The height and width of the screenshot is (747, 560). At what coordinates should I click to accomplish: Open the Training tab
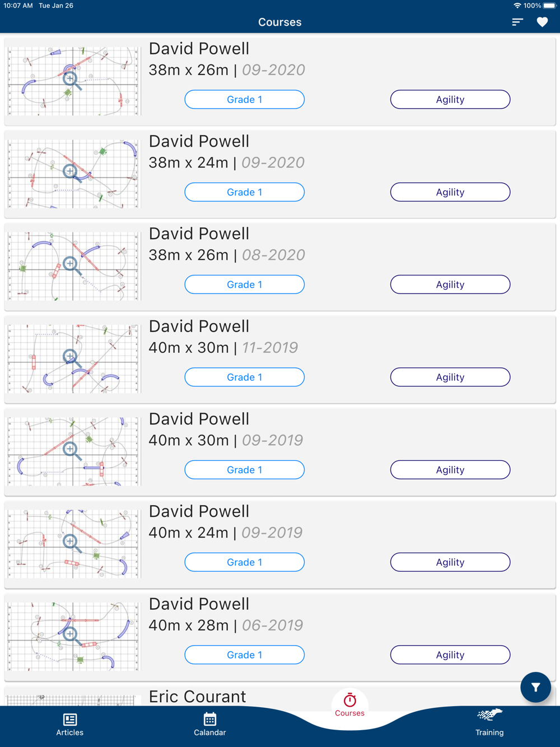(x=489, y=723)
